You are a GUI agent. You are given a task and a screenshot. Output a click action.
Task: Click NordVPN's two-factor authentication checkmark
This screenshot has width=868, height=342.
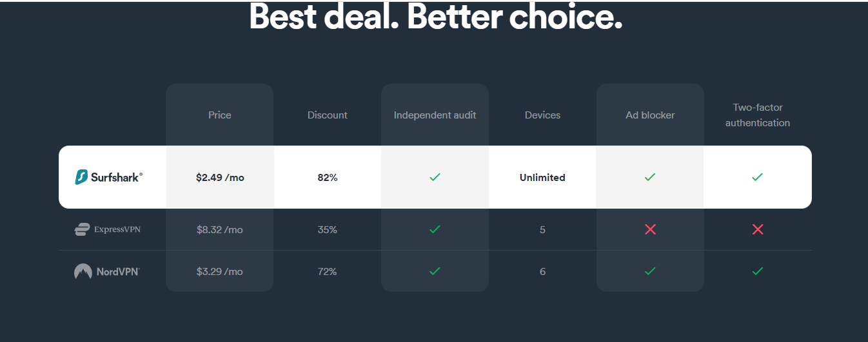pos(758,272)
